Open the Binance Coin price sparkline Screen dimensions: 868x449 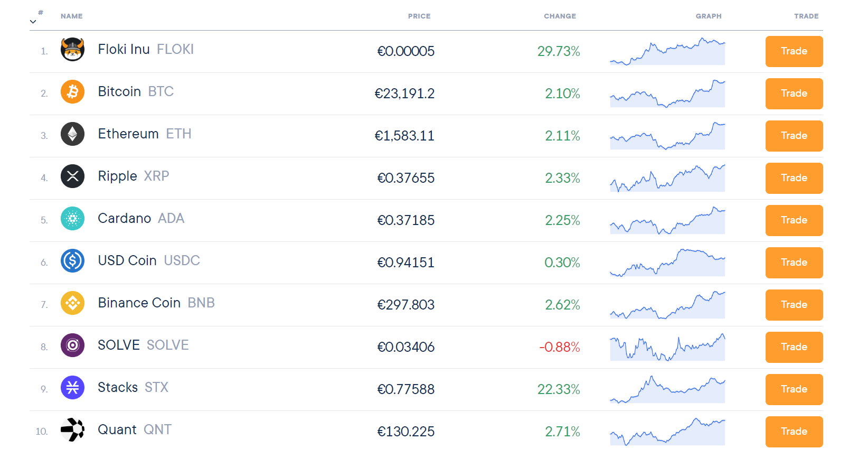pos(667,305)
